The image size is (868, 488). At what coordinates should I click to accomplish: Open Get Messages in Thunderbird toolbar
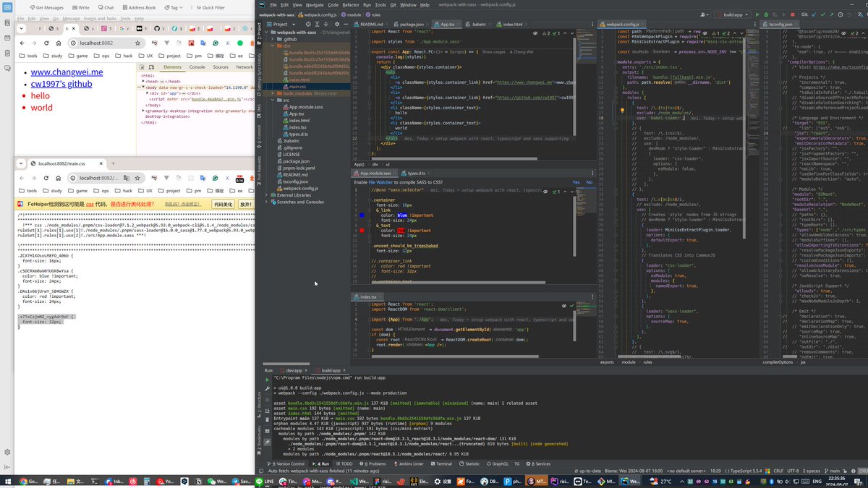[48, 7]
